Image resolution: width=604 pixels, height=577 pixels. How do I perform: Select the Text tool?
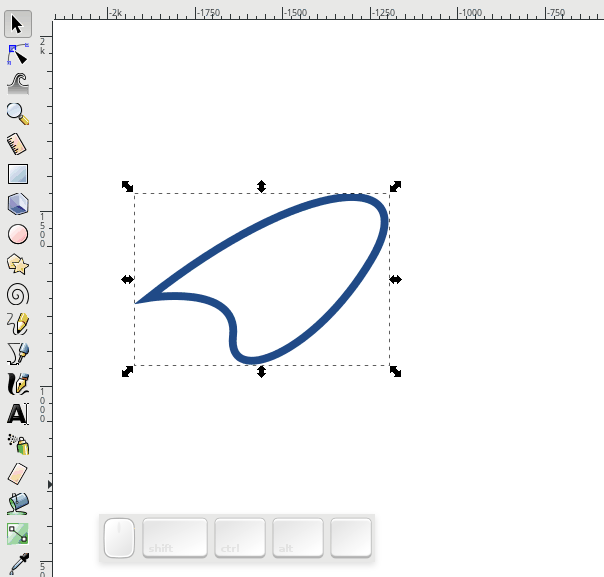click(x=18, y=414)
